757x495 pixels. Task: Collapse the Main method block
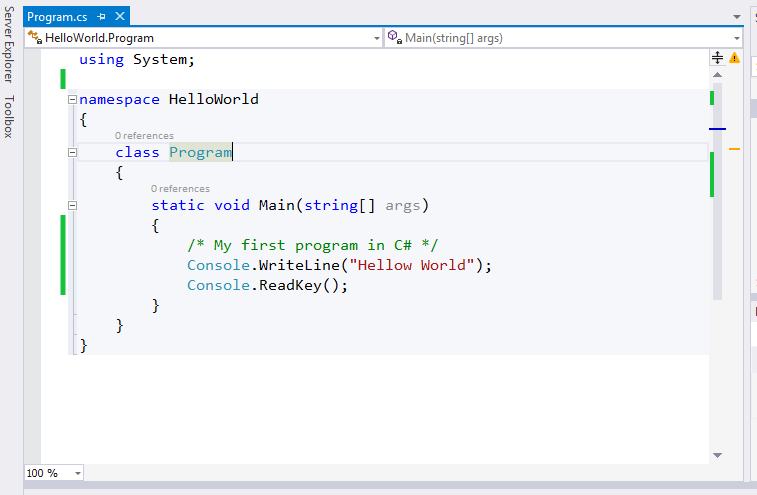[x=72, y=206]
